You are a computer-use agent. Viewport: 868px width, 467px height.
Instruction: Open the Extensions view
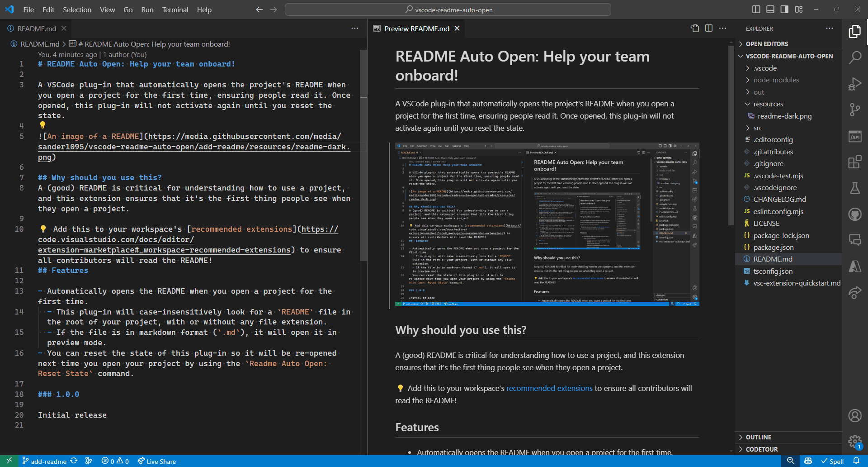(854, 162)
